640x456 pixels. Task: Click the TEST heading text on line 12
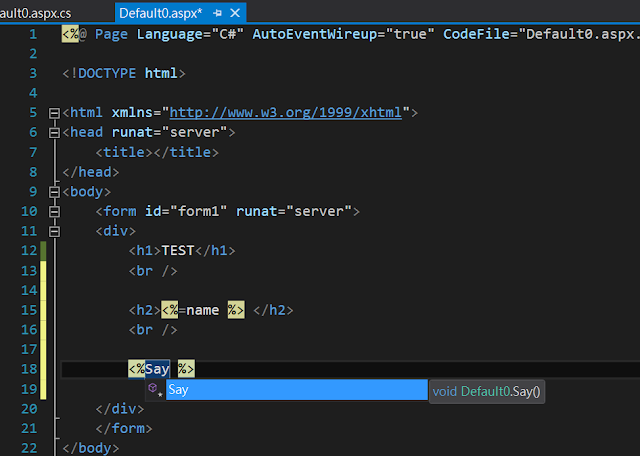(178, 251)
